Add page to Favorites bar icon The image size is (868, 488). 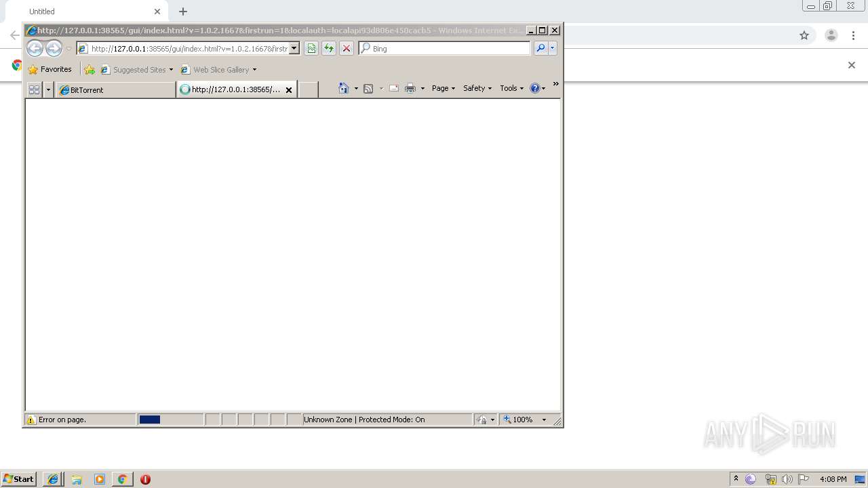pos(90,69)
